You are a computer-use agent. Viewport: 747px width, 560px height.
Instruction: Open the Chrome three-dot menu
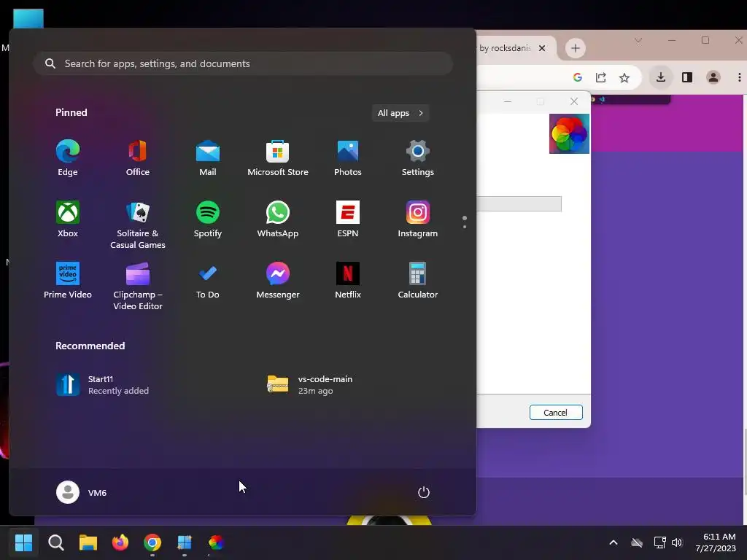pos(740,77)
